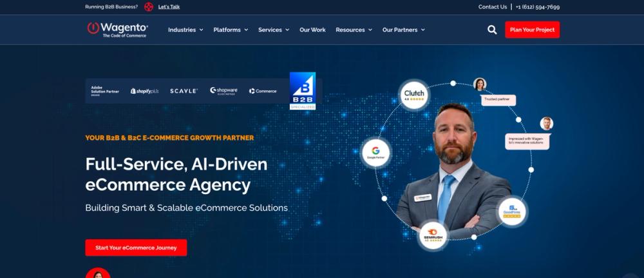The image size is (644, 278).
Task: Click the Shopify Plus logo
Action: tap(144, 91)
